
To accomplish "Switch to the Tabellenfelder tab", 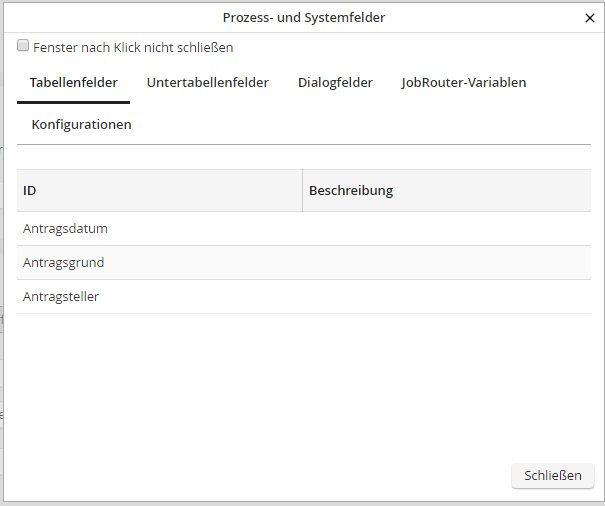I will point(73,83).
